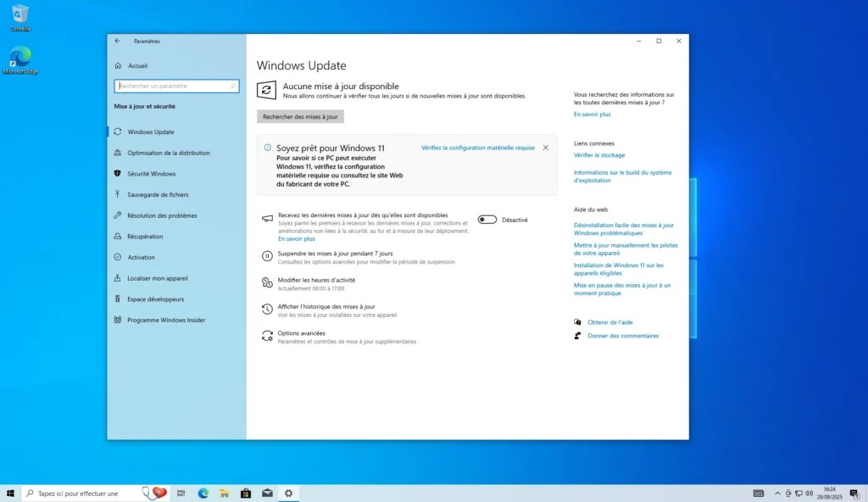The height and width of the screenshot is (502, 868).
Task: Open Mettre à jour manuellement les pilotes link
Action: pyautogui.click(x=626, y=248)
